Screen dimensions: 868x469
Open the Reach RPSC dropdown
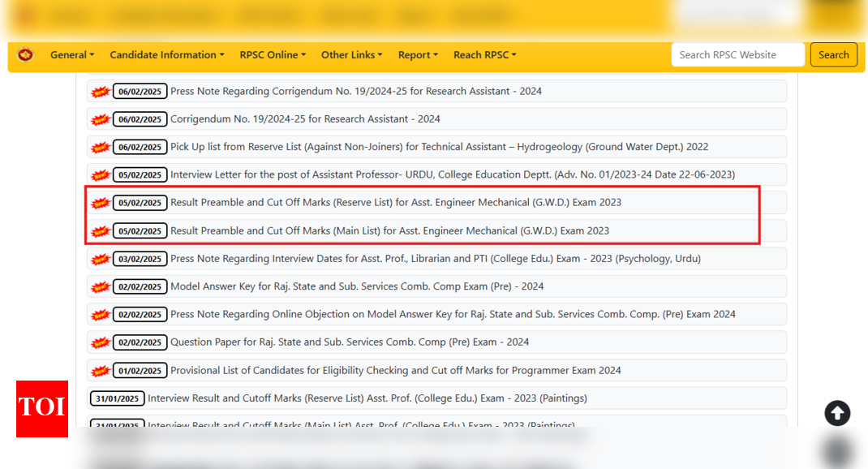tap(484, 55)
